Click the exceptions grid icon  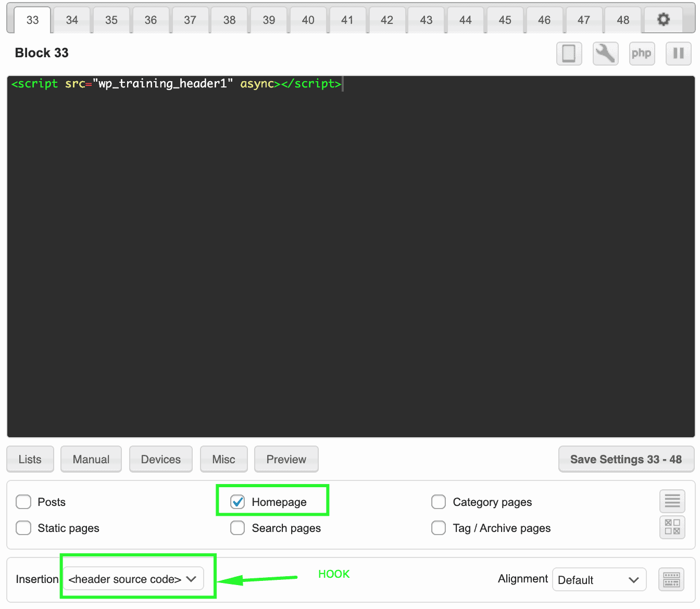tap(672, 527)
